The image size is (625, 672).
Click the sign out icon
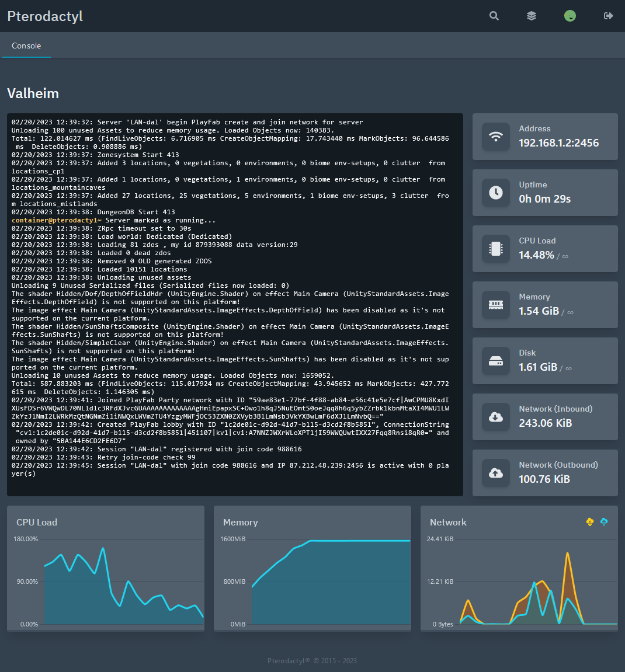[608, 16]
